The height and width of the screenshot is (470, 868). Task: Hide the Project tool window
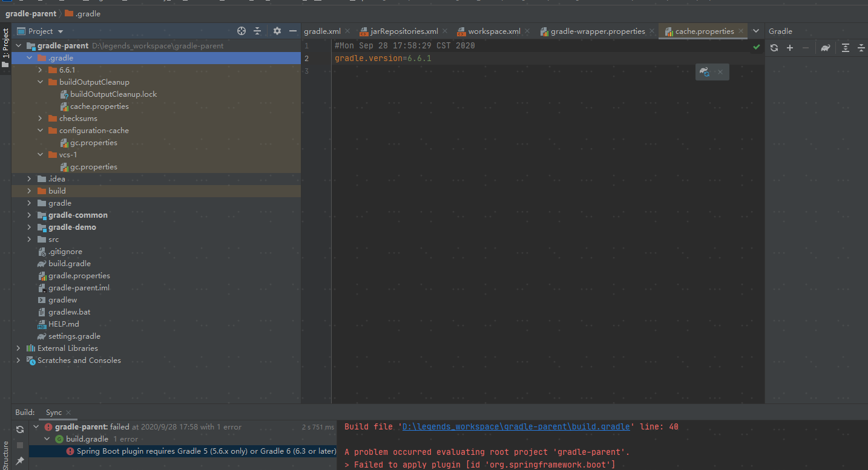293,31
